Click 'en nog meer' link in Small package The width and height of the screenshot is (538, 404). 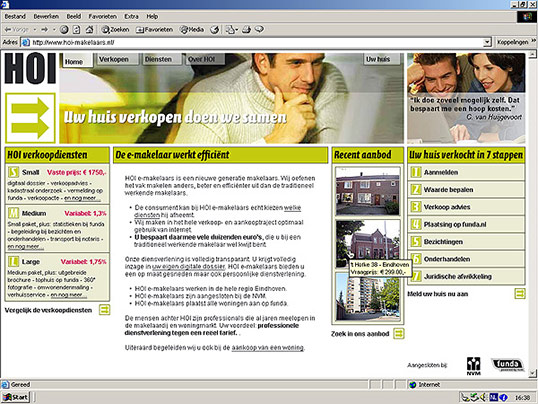[x=82, y=198]
